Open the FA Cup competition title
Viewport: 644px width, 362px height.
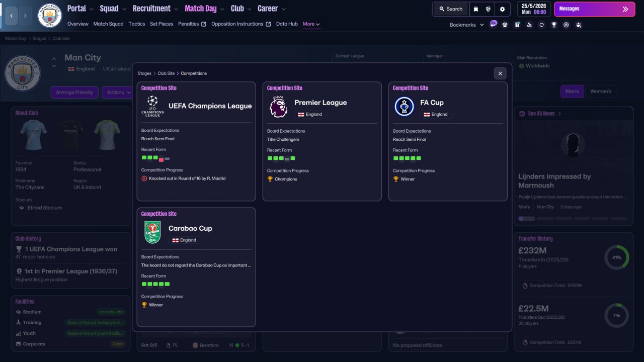[432, 103]
